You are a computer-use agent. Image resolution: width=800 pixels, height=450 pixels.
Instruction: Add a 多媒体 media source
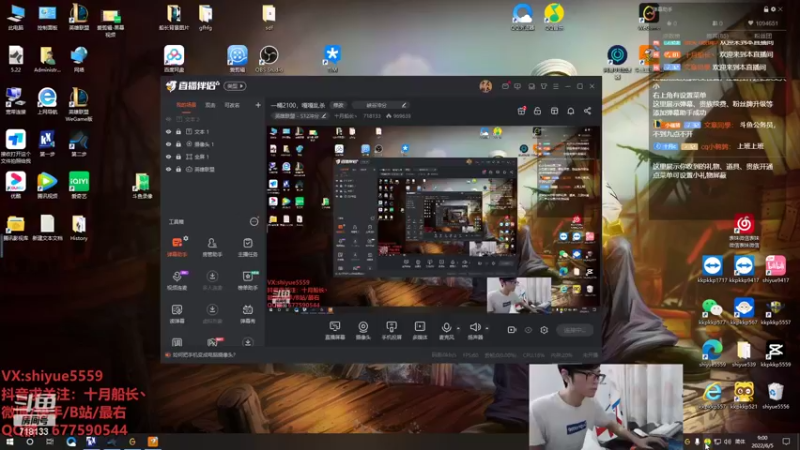[419, 330]
